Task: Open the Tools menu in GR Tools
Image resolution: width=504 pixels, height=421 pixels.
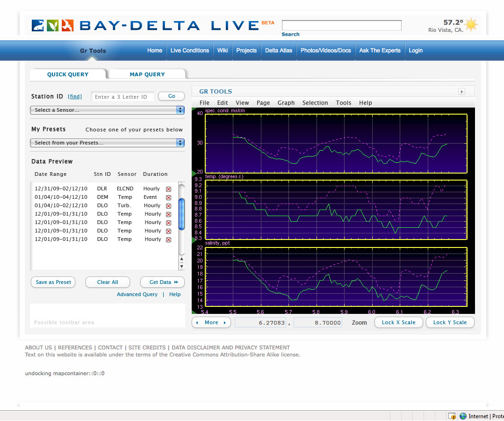Action: [x=344, y=102]
